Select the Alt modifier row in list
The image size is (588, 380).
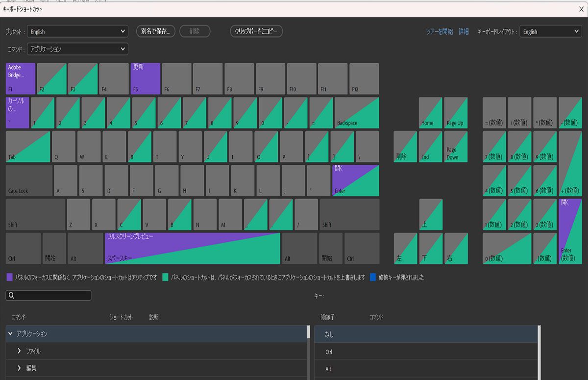(425, 369)
